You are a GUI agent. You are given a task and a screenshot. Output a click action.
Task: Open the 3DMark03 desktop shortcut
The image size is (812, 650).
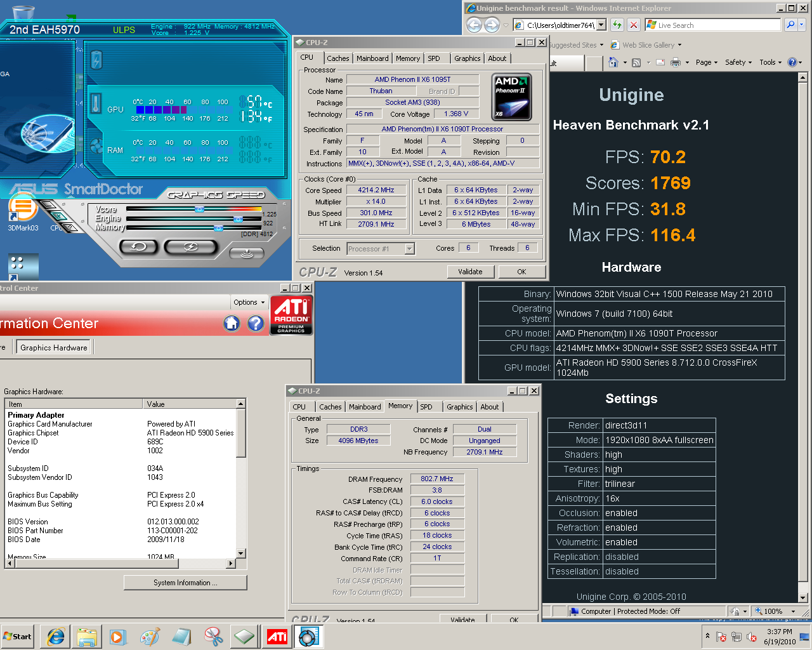coord(23,211)
